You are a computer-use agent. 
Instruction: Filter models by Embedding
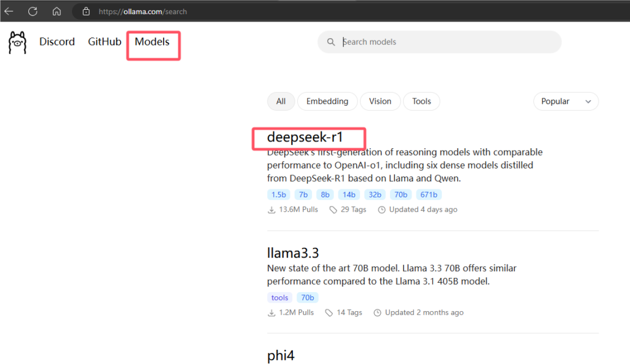click(327, 101)
